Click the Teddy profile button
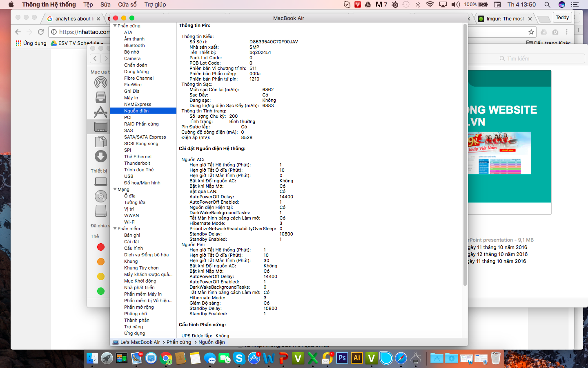The image size is (588, 368). pos(562,18)
